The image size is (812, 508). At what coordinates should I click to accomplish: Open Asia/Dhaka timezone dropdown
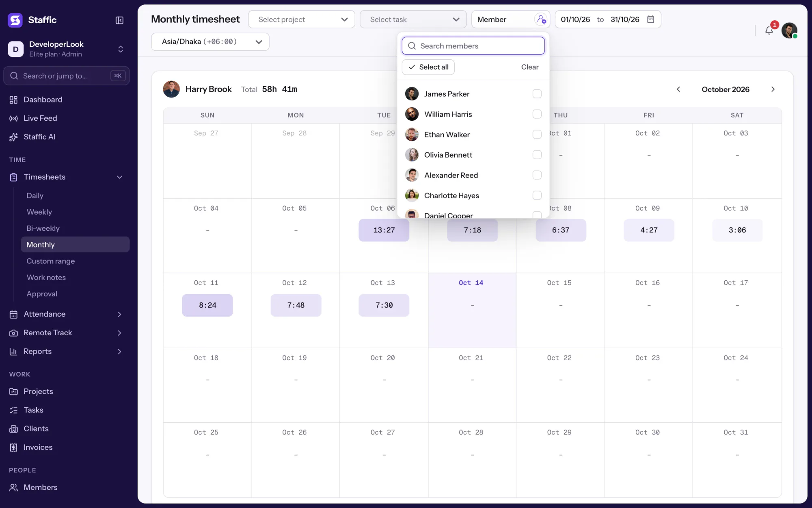coord(210,42)
